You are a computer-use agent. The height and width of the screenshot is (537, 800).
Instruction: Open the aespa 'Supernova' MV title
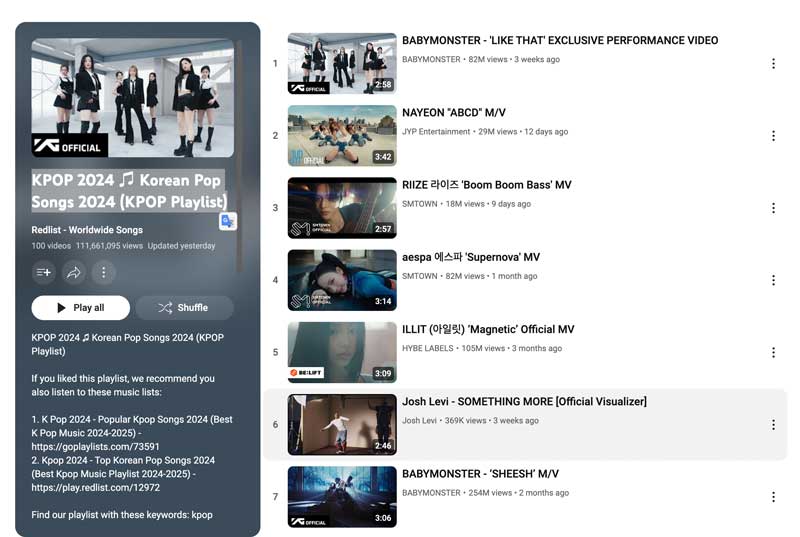pos(471,257)
